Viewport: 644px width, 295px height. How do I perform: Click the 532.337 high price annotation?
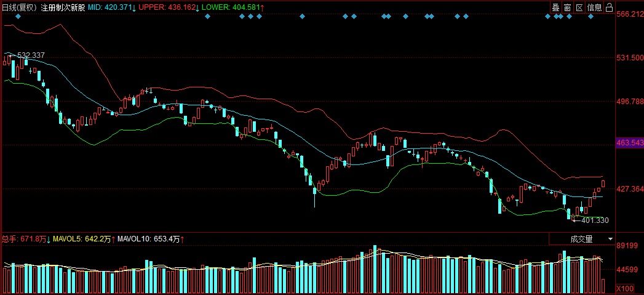coord(30,55)
